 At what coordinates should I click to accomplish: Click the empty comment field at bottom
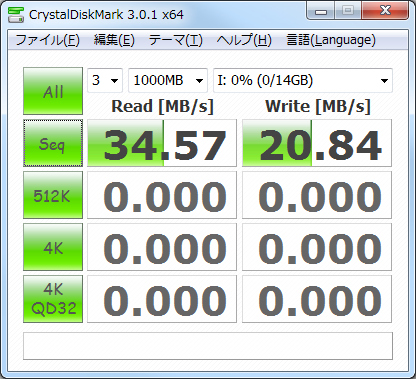pos(208,346)
